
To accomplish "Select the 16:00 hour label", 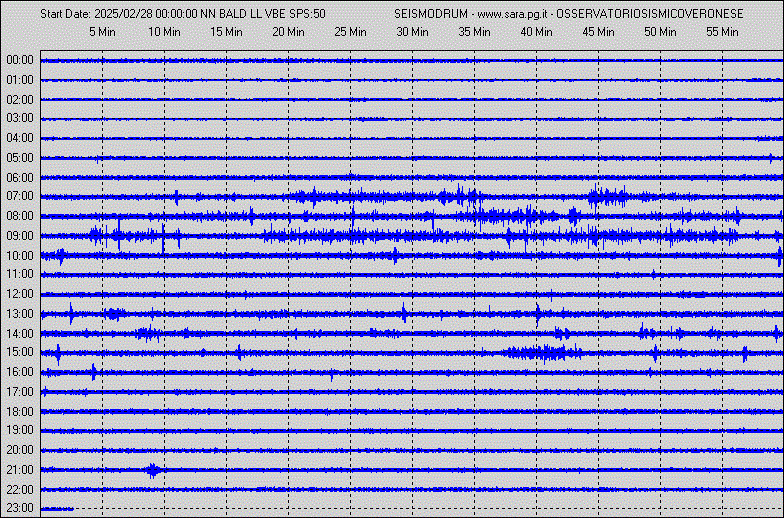I will (x=20, y=372).
